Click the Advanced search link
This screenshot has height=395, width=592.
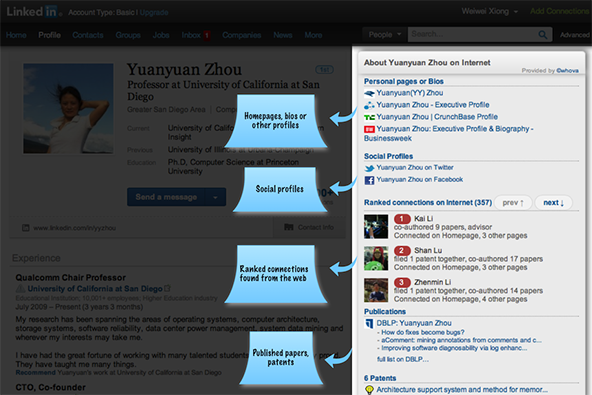click(x=575, y=35)
